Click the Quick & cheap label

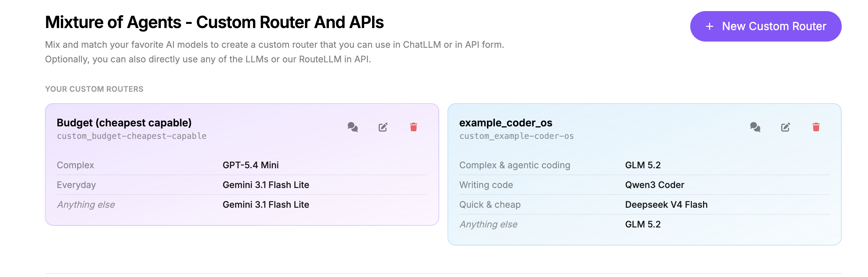(490, 205)
